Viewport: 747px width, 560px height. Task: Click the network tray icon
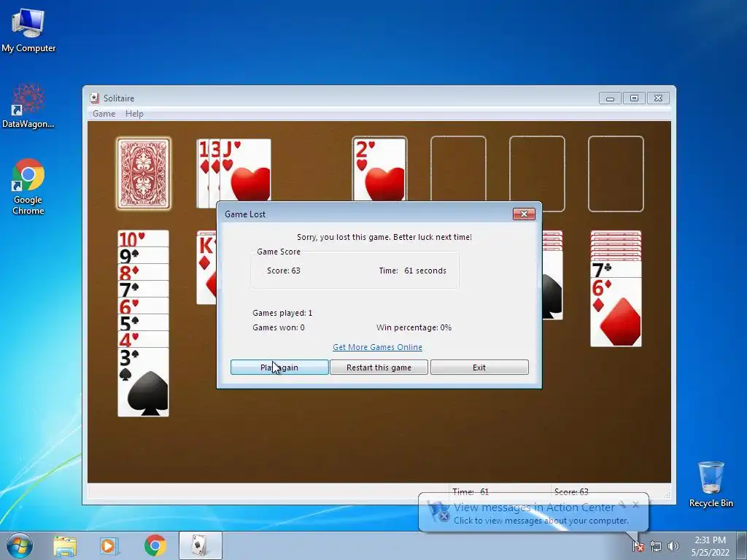coord(656,546)
